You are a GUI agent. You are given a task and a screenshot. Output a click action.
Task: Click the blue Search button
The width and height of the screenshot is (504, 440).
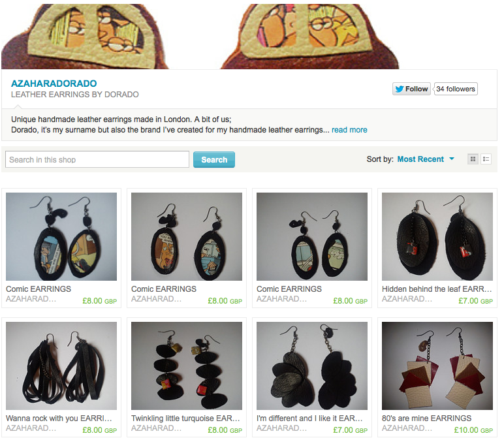214,159
